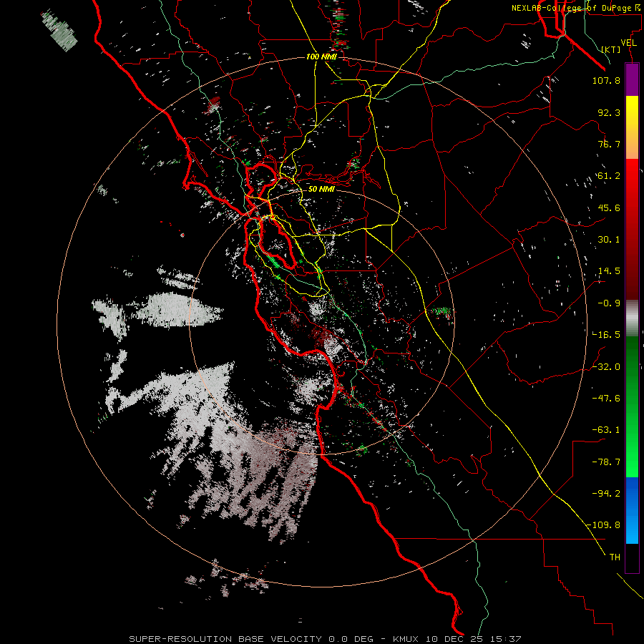Pick the gray near-zero segment of velocity scale
This screenshot has height=644, width=644.
632,318
